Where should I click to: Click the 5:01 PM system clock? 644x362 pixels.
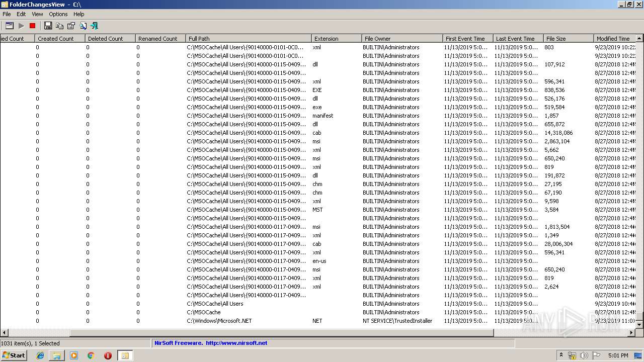618,355
